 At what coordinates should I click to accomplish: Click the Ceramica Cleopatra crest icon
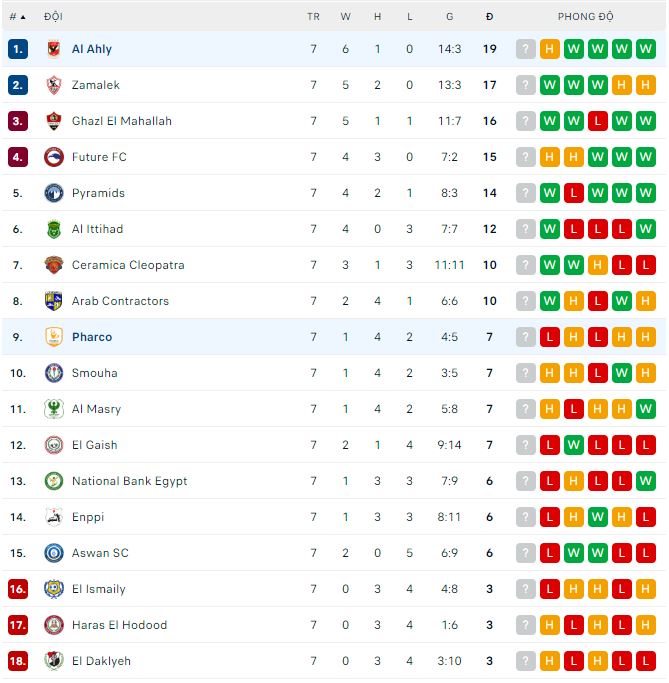point(54,265)
